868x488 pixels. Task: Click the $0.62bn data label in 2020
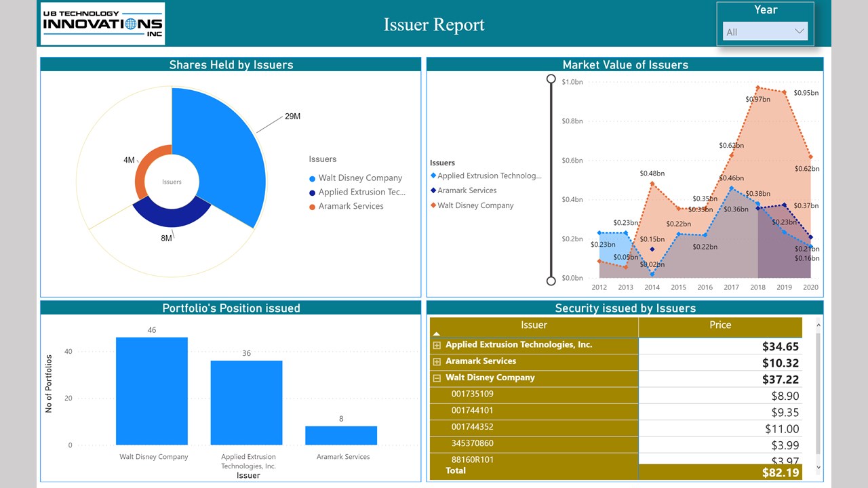807,169
